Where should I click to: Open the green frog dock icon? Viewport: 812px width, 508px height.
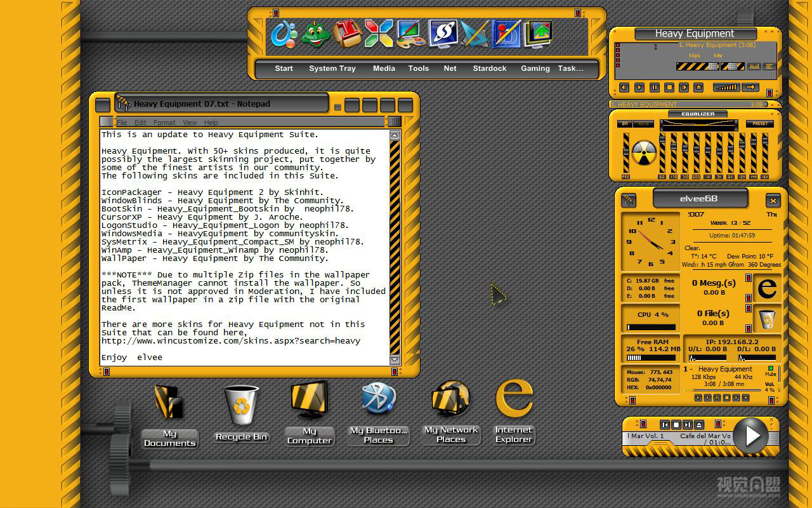coord(315,34)
